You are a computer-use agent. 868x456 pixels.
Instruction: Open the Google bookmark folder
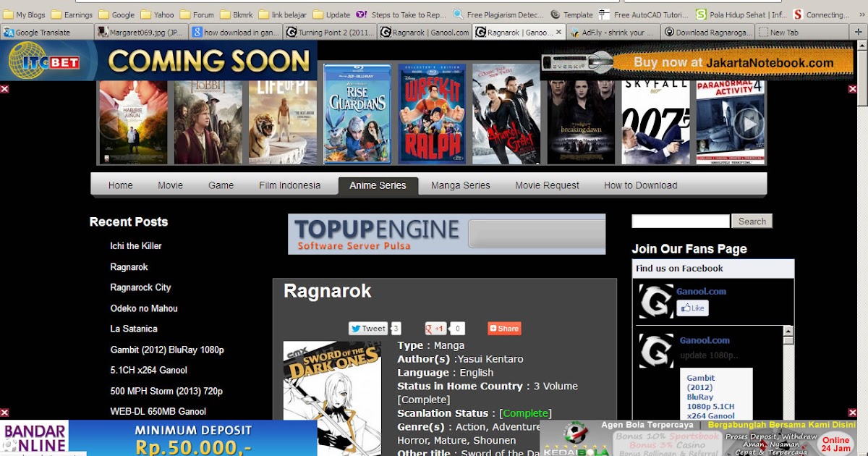click(x=116, y=14)
